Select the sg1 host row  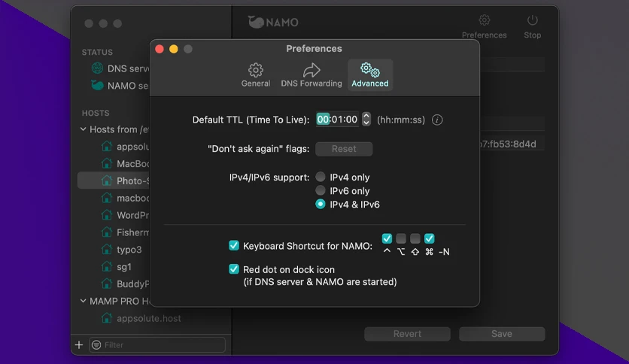tap(154, 266)
